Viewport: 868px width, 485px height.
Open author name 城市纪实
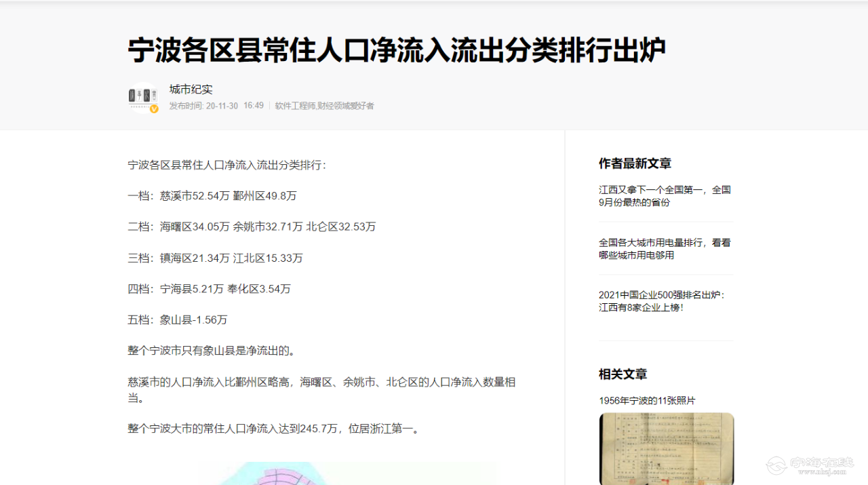point(191,90)
